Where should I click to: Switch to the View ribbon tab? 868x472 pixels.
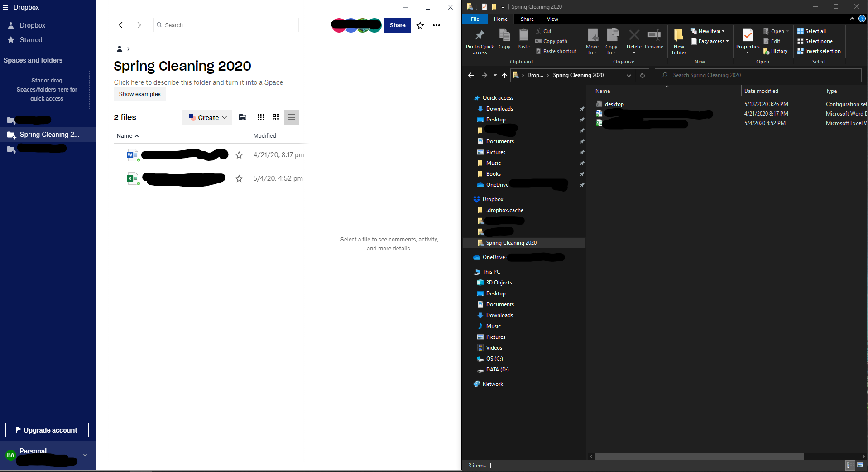coord(552,19)
